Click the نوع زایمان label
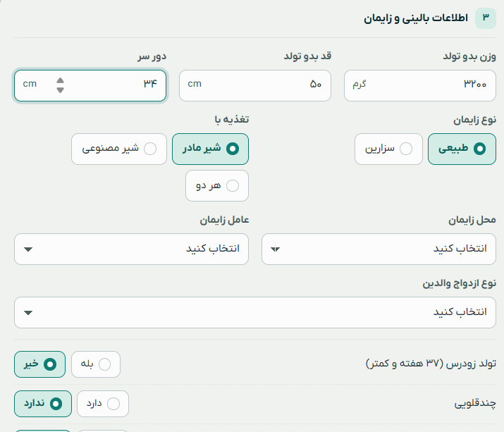The width and height of the screenshot is (504, 432). tap(475, 120)
